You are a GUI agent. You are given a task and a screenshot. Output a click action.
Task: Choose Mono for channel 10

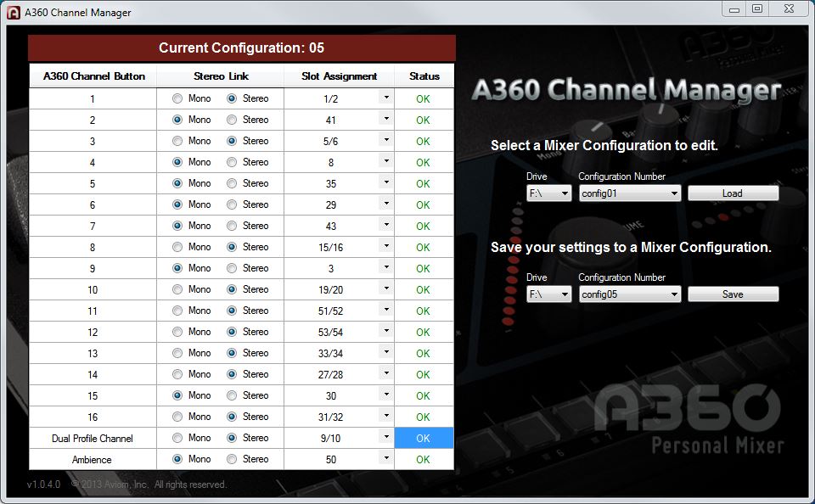tap(177, 289)
